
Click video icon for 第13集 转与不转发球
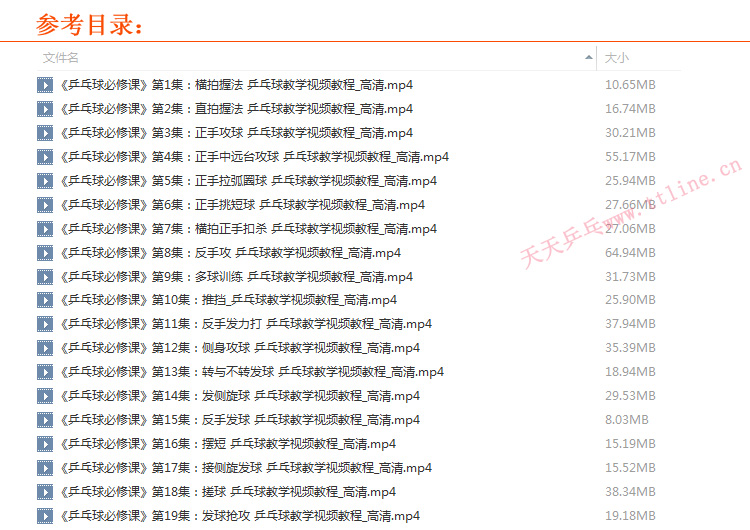coord(44,372)
